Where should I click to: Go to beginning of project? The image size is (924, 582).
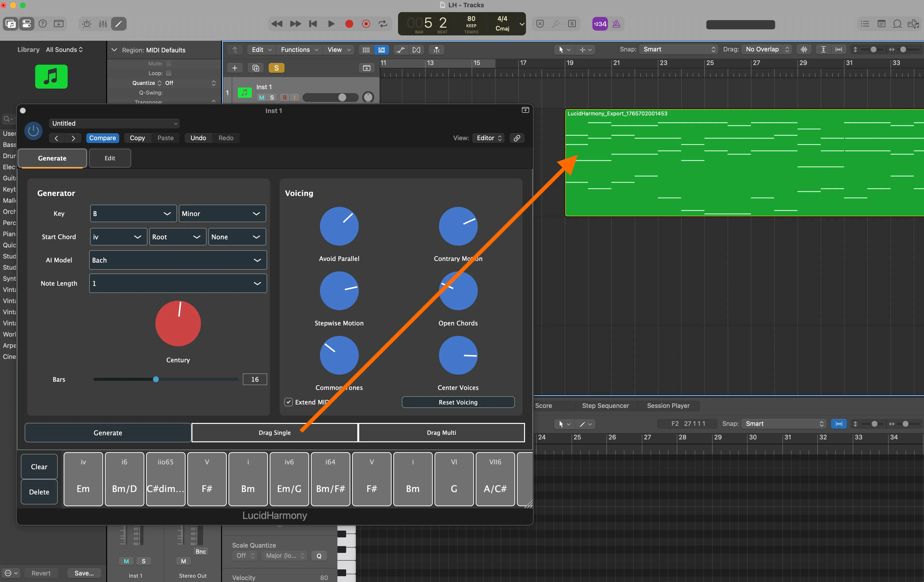(313, 24)
